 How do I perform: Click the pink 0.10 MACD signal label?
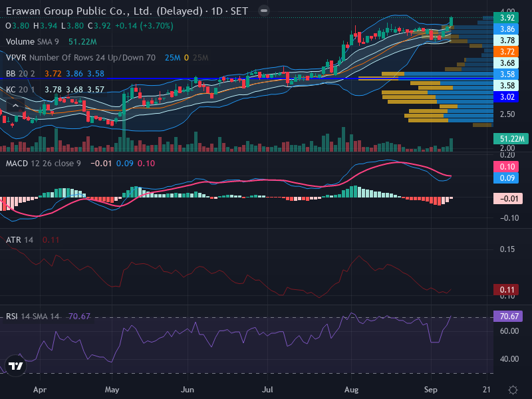point(506,167)
